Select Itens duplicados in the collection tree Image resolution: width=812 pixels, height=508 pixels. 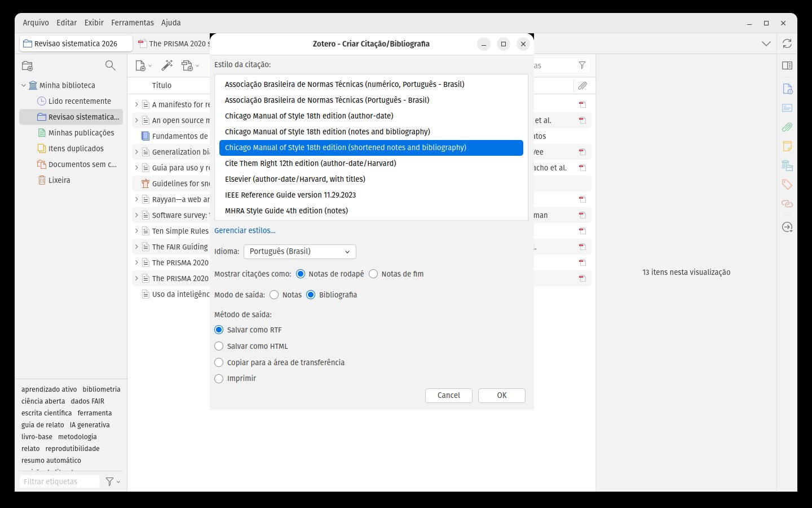pyautogui.click(x=71, y=148)
